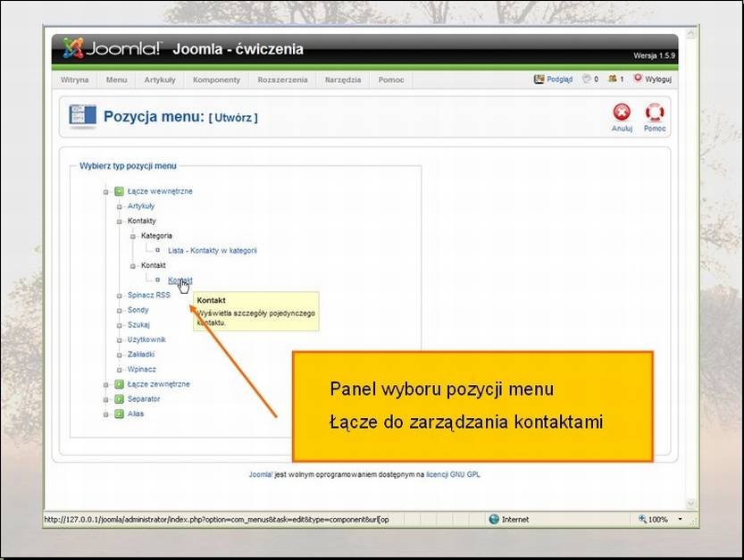Expand the Artykuły tree node
This screenshot has height=560, width=744.
(120, 206)
